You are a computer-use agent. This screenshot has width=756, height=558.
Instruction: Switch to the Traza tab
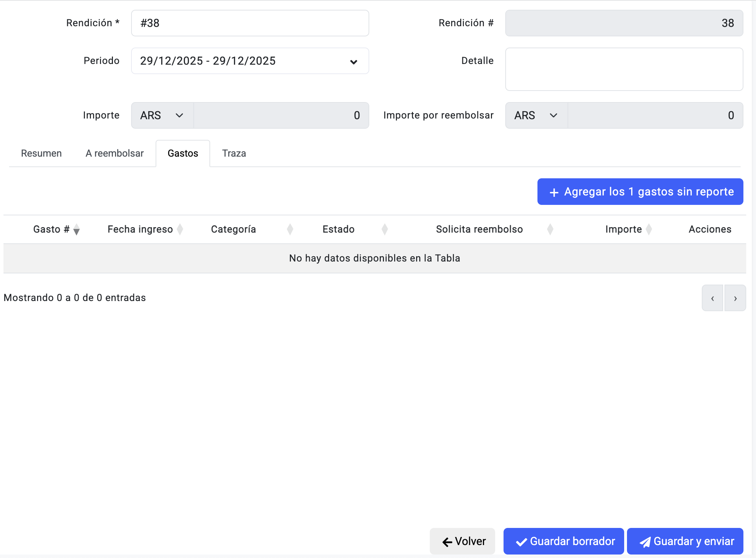(x=234, y=153)
